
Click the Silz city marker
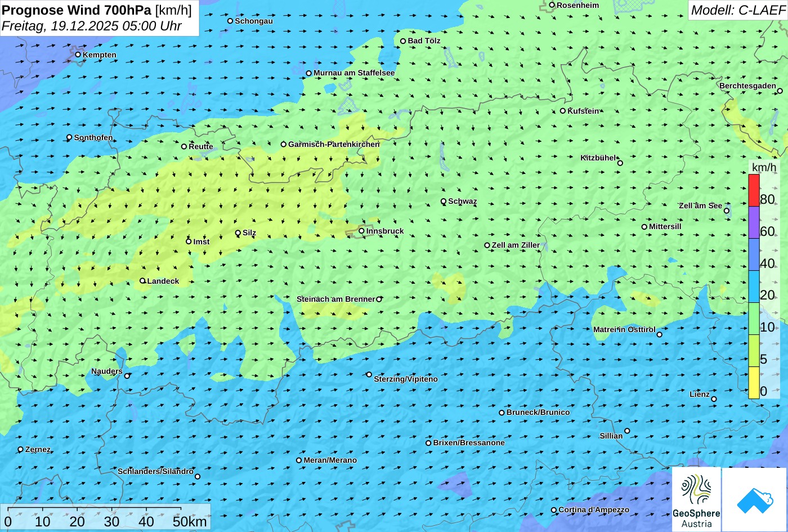click(x=238, y=233)
